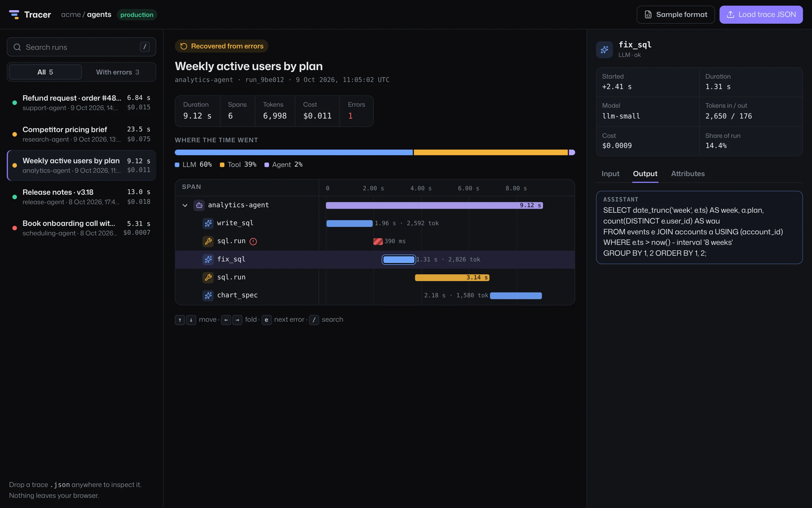Screen dimensions: 812x508
Task: Open the Competitor pricing brief run
Action: [x=82, y=134]
